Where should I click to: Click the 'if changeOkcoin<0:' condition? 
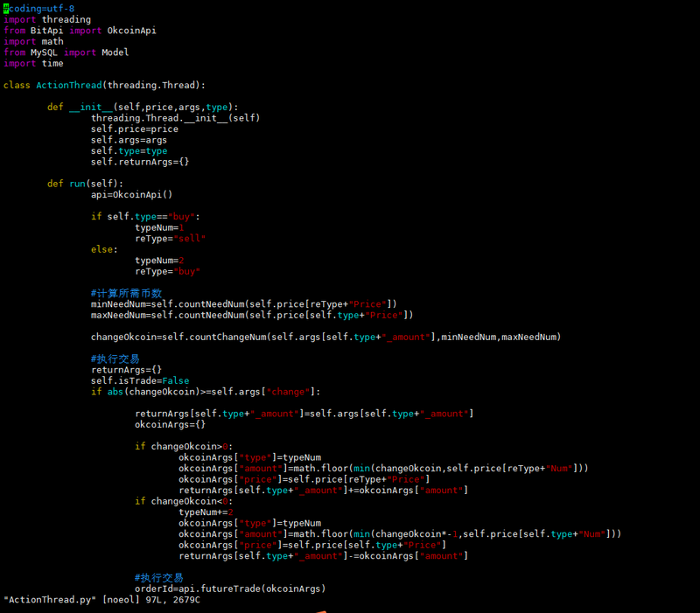(x=184, y=501)
